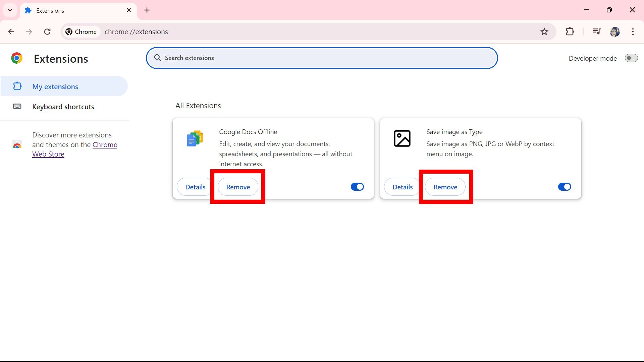This screenshot has width=644, height=362.
Task: Remove Google Docs Offline extension
Action: [238, 186]
